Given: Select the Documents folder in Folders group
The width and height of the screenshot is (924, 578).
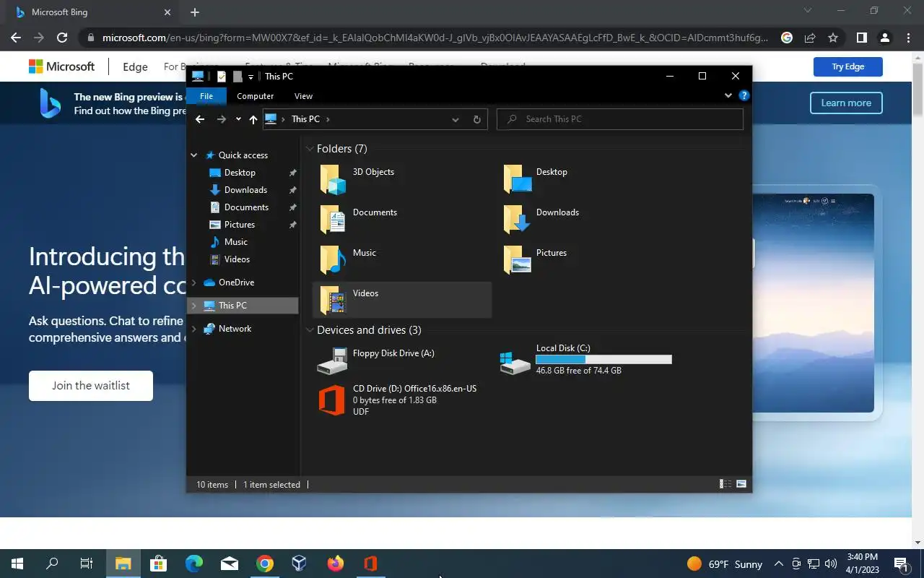Looking at the screenshot, I should click(x=402, y=218).
